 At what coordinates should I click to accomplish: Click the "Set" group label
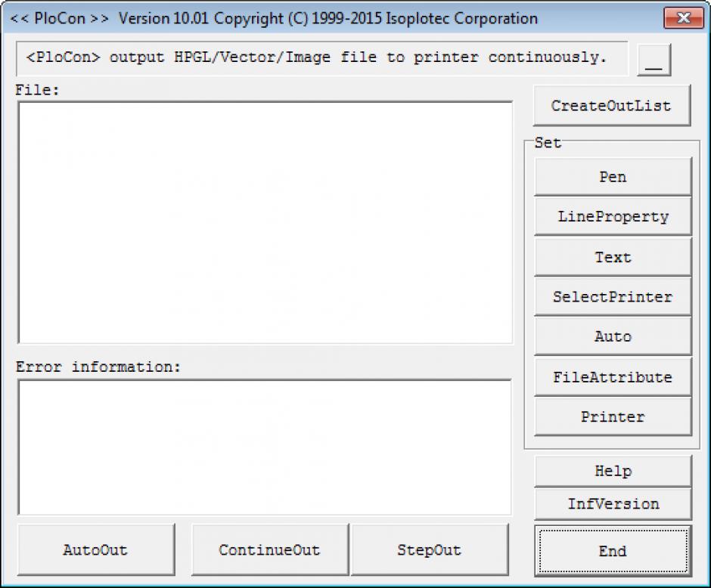click(x=548, y=143)
